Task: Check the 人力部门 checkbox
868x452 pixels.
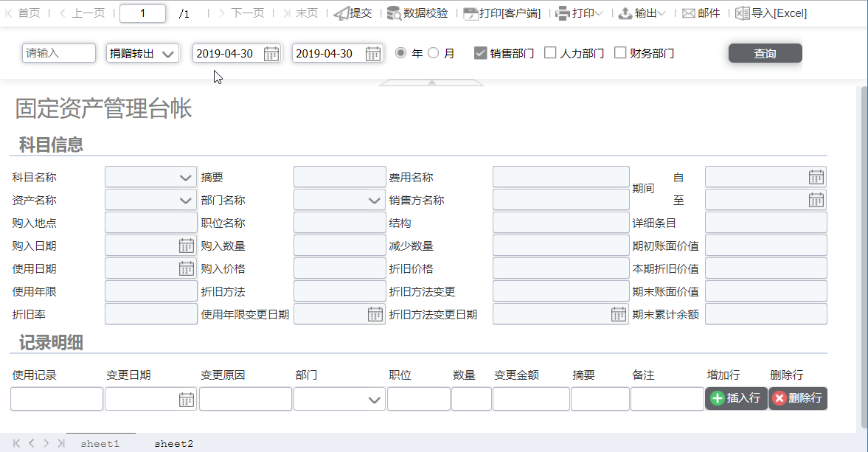Action: [550, 52]
